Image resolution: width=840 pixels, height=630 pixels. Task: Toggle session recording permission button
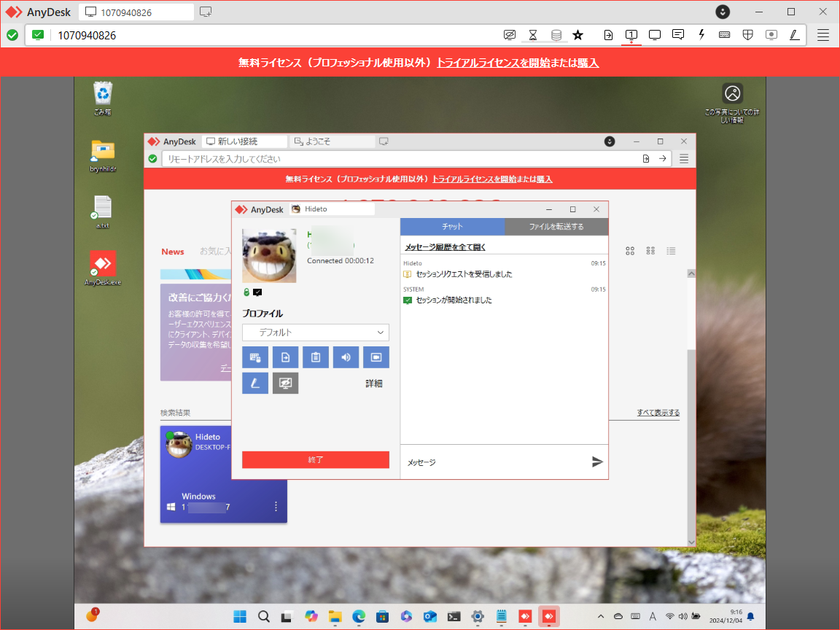[x=376, y=357]
